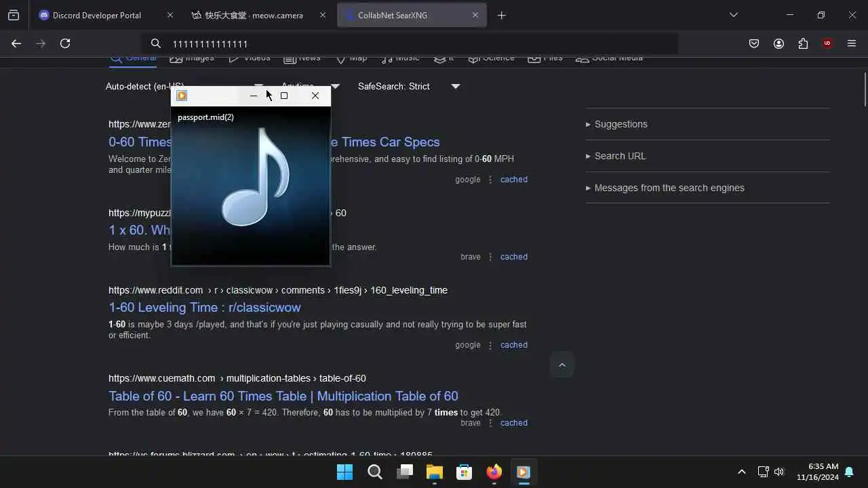Viewport: 868px width, 488px height.
Task: Expand the Search URL section
Action: pos(620,156)
